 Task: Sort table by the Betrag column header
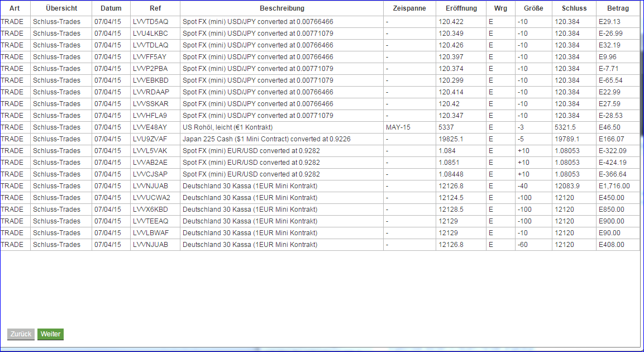coord(617,8)
